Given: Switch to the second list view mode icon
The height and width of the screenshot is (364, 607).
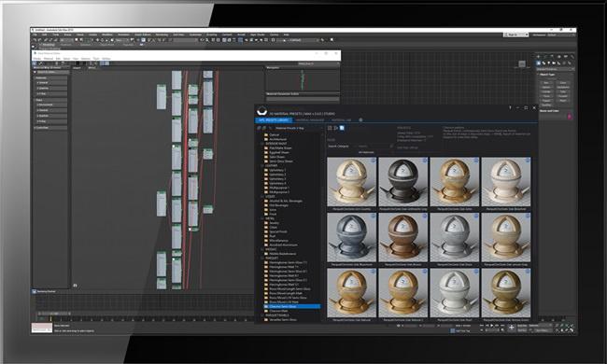Looking at the screenshot, I should [x=335, y=128].
